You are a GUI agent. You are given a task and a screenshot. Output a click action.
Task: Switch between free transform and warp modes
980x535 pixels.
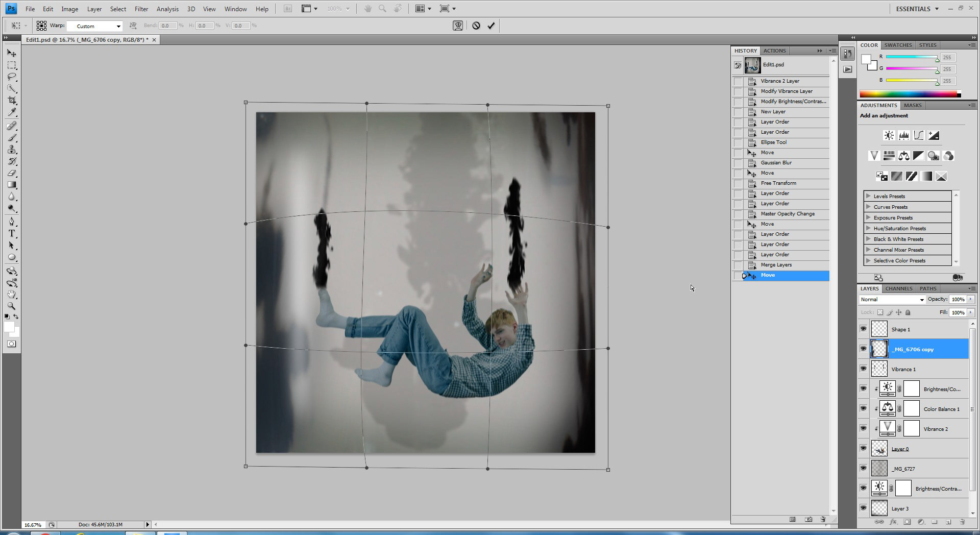(x=458, y=26)
